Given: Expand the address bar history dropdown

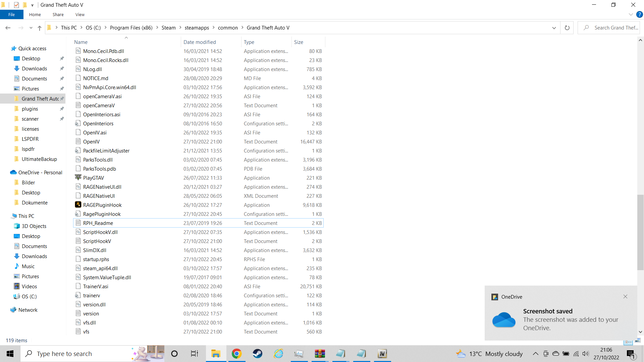Looking at the screenshot, I should point(554,28).
